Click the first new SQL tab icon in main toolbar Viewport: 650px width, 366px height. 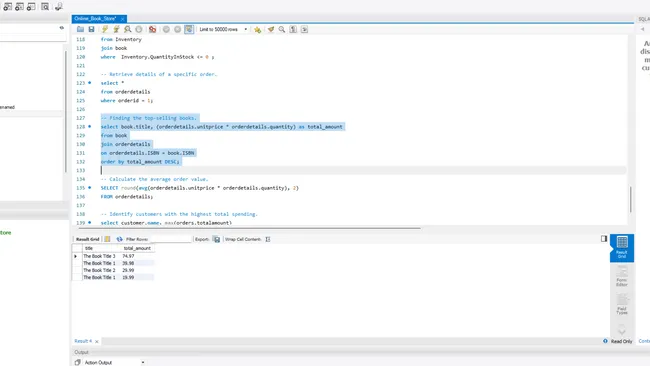(7, 7)
